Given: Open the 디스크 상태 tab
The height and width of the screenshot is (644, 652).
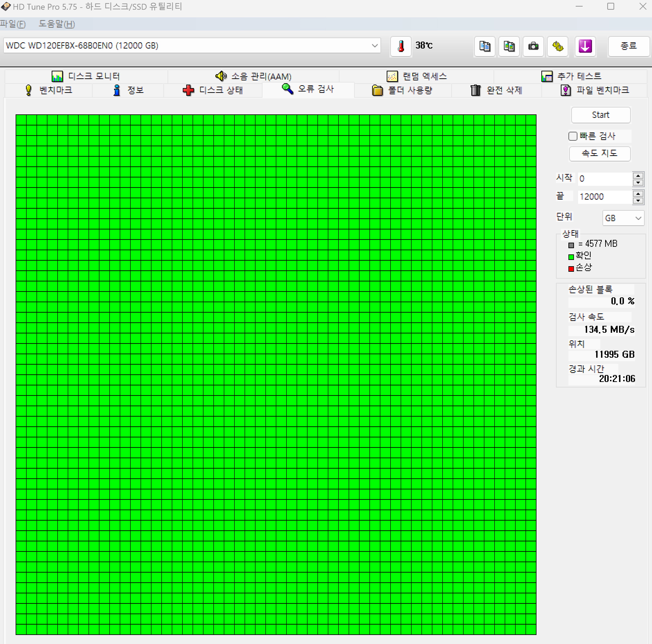Looking at the screenshot, I should click(x=213, y=90).
